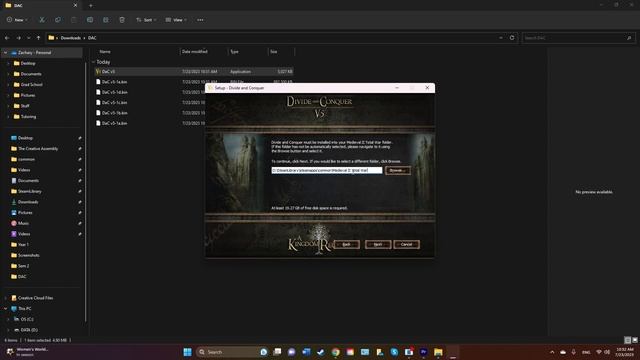Collapse the Zachary - Personal tree node

pyautogui.click(x=6, y=53)
